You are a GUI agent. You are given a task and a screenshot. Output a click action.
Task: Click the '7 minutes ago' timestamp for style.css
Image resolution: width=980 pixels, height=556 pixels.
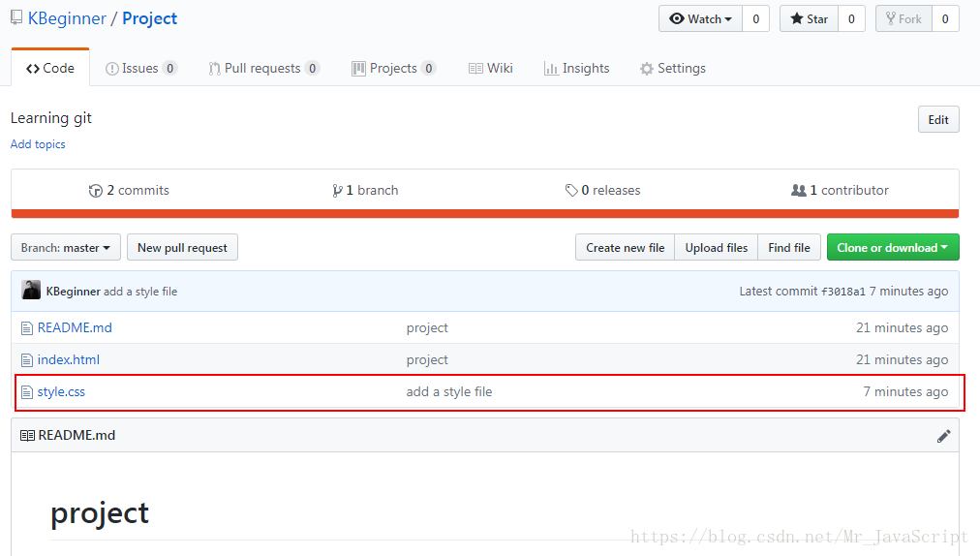click(905, 391)
